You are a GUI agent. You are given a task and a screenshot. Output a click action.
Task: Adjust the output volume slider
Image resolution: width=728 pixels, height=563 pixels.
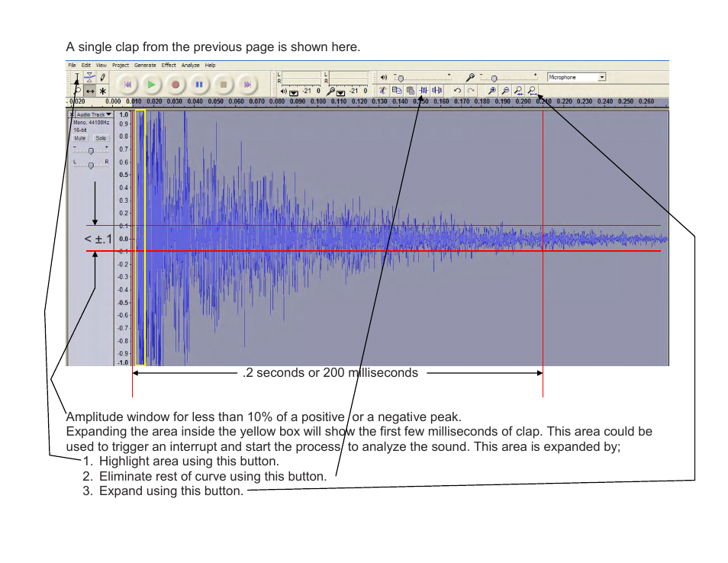(x=423, y=77)
